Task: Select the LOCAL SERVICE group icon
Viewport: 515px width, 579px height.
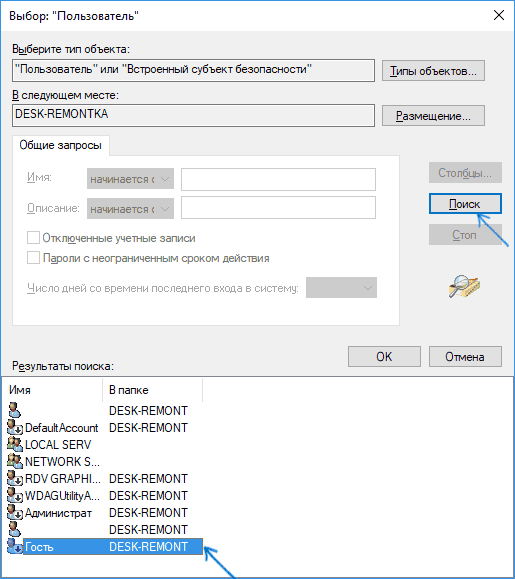Action: [x=15, y=445]
